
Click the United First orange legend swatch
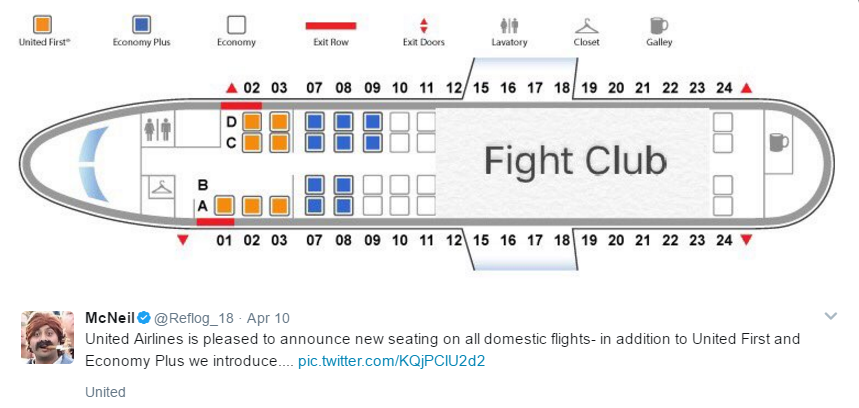43,25
